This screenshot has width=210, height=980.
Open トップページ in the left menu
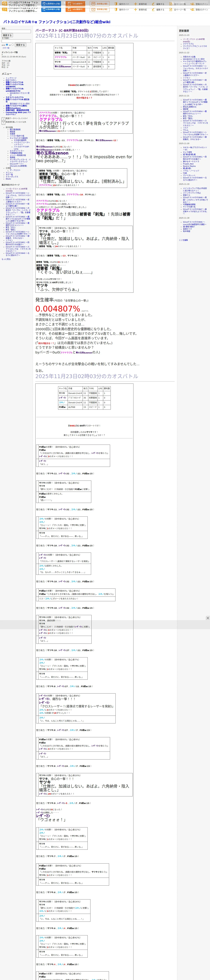11,78
